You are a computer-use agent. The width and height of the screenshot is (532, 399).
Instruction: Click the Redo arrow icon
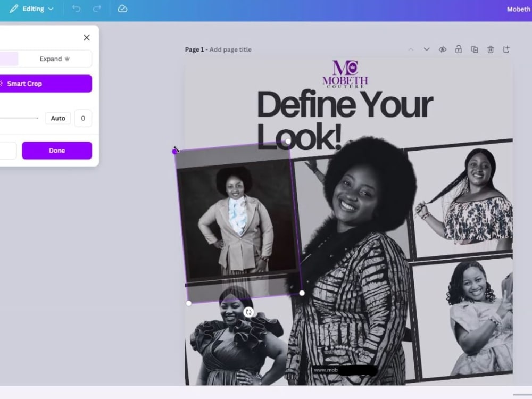coord(97,9)
